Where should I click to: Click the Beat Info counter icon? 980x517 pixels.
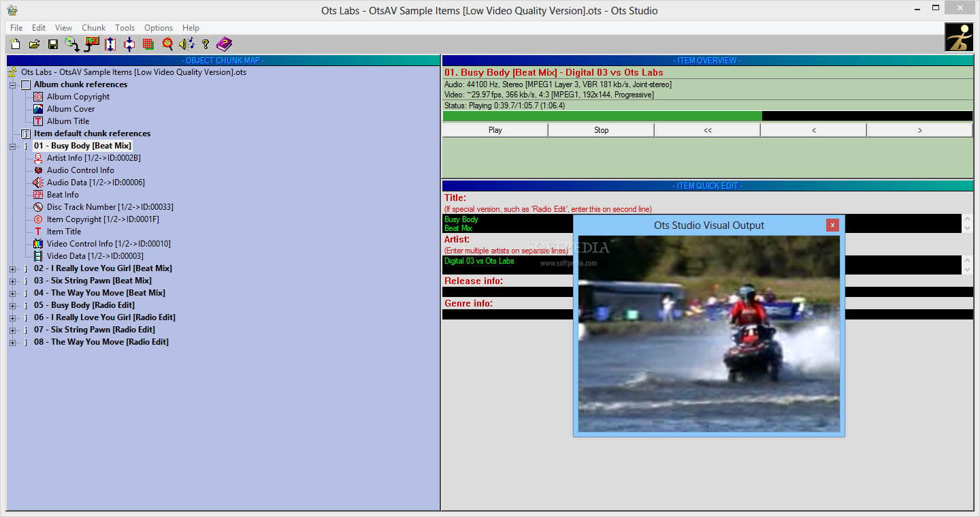pos(38,195)
